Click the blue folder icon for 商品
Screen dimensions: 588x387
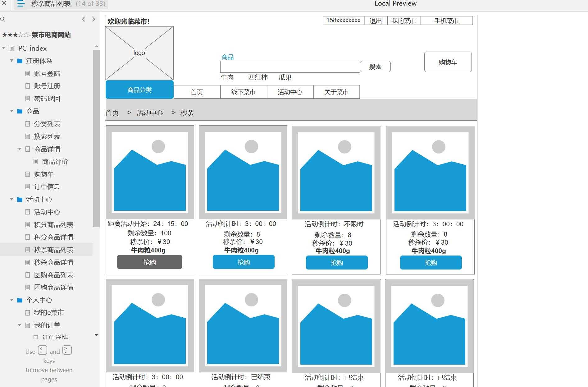[20, 111]
